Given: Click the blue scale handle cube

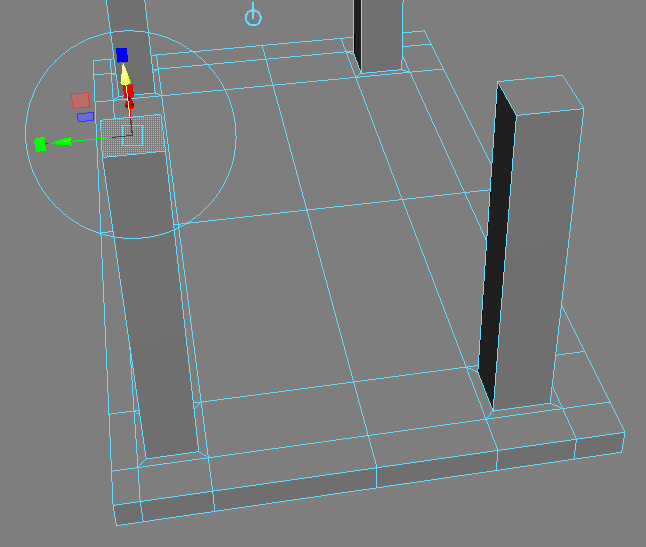Looking at the screenshot, I should pyautogui.click(x=122, y=54).
